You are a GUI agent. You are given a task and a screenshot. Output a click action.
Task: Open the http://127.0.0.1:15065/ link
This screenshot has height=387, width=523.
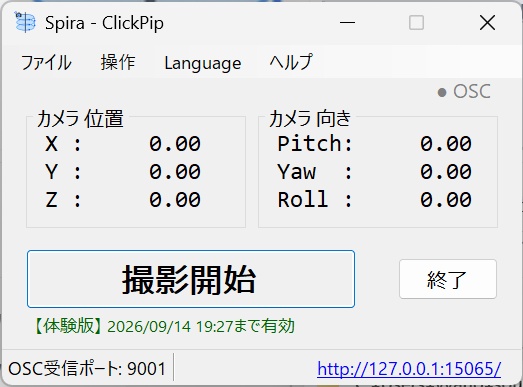point(409,369)
